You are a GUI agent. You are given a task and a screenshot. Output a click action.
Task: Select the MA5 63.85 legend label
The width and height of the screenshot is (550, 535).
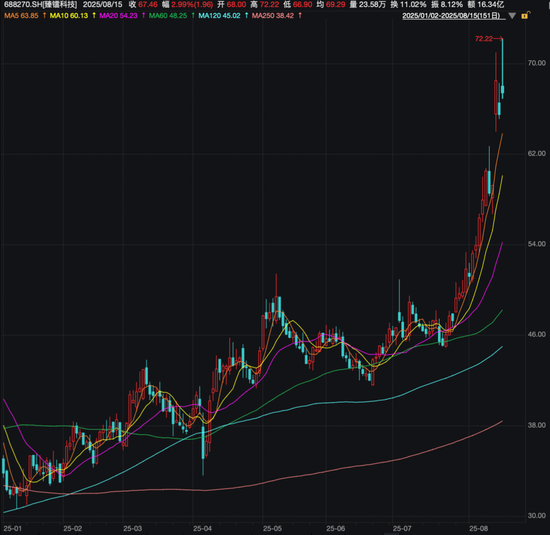tap(21, 15)
